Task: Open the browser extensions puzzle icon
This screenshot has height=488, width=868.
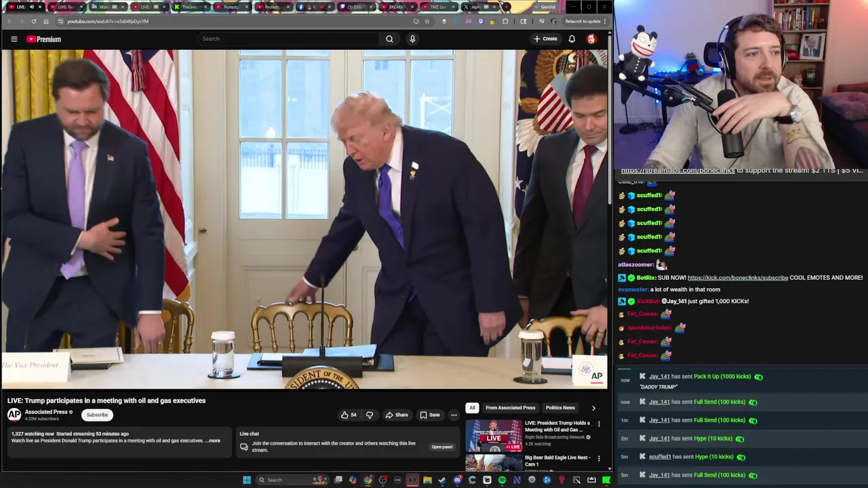Action: [505, 21]
